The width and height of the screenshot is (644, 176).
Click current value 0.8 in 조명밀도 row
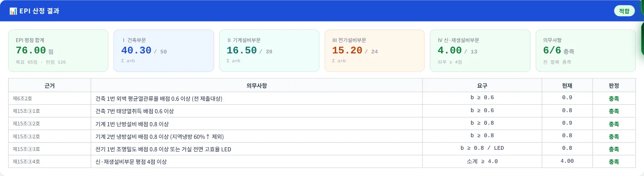tap(567, 148)
